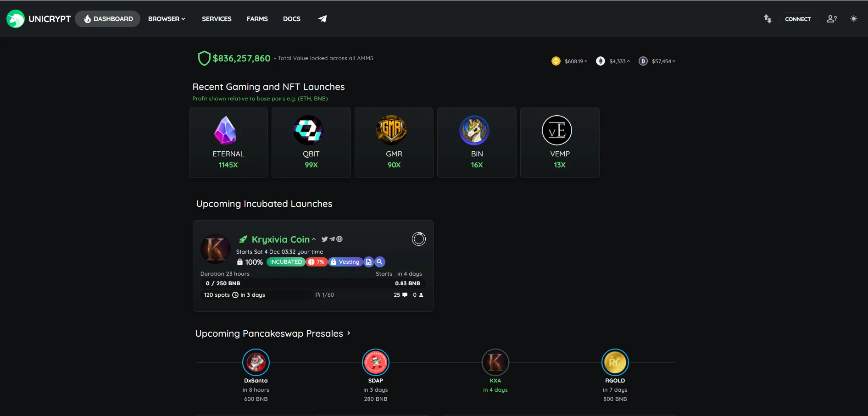Open the QBIT token logo
The height and width of the screenshot is (416, 868).
coord(308,130)
